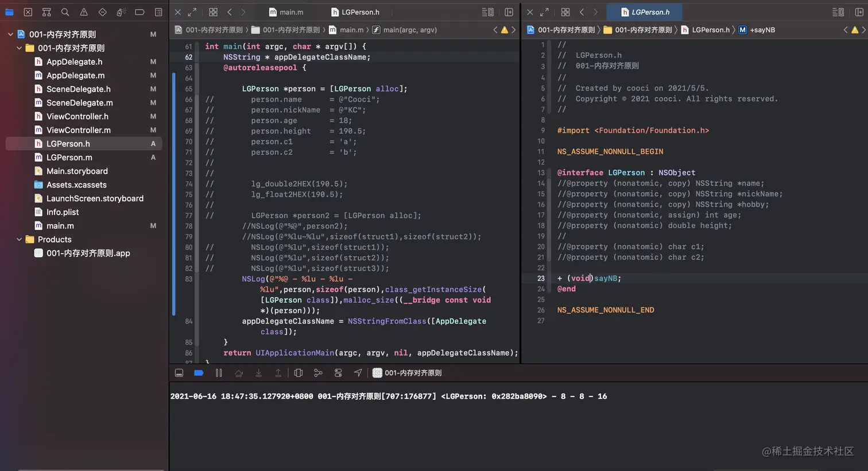868x471 pixels.
Task: Open the Issue navigator warning triangle
Action: click(x=84, y=12)
